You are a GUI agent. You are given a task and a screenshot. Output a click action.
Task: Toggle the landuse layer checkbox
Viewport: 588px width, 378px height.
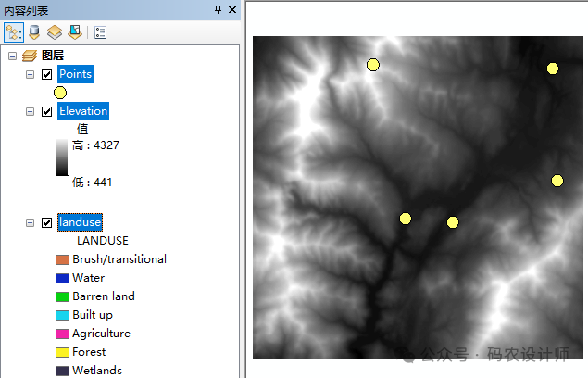[46, 222]
